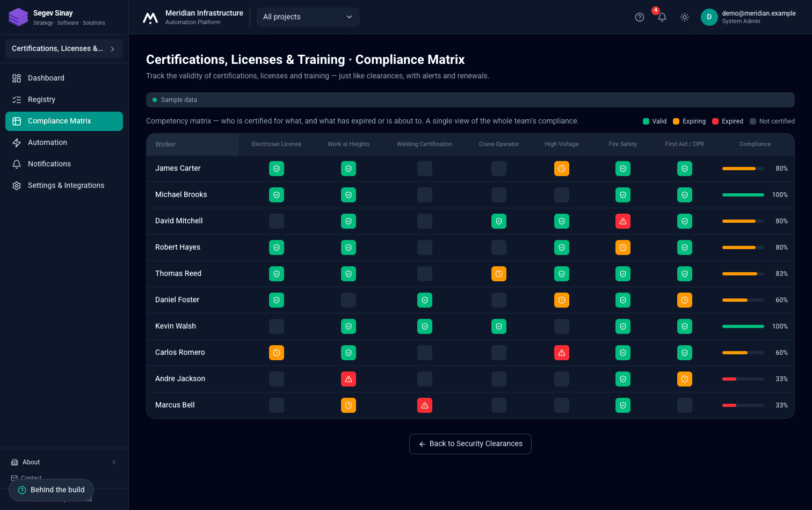Click Daniel Foster's 60% compliance value
Screen dimensions: 812x510
pyautogui.click(x=782, y=300)
